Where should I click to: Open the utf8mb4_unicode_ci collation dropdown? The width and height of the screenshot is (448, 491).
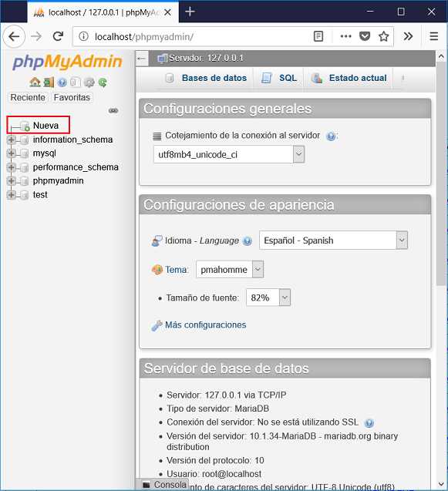229,154
